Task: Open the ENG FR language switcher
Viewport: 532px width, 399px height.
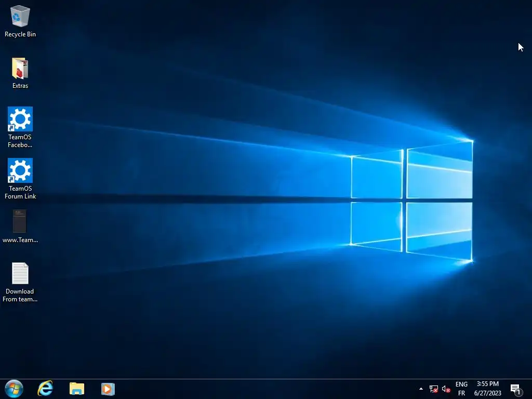Action: (x=461, y=389)
